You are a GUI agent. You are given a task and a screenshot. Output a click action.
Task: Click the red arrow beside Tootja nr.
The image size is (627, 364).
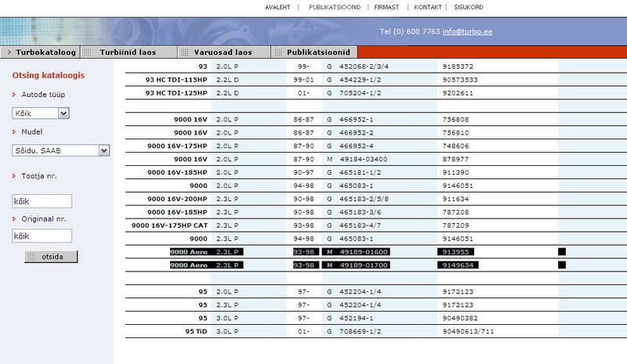pyautogui.click(x=14, y=176)
